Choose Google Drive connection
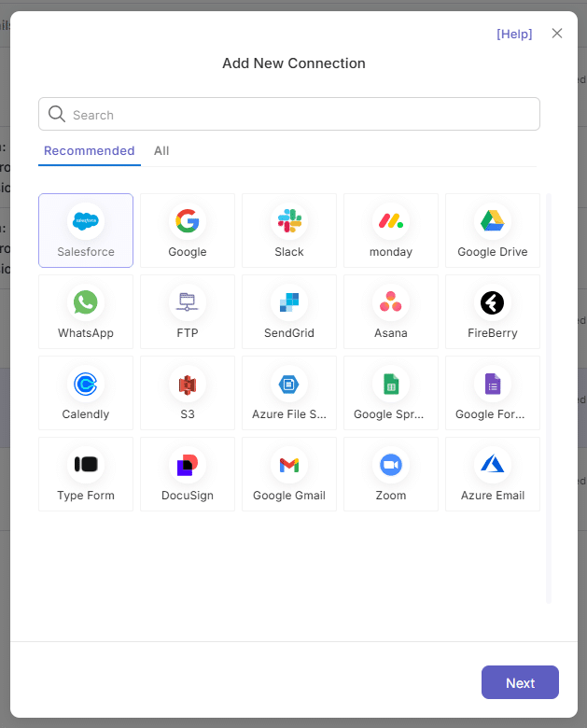587x728 pixels. 493,231
